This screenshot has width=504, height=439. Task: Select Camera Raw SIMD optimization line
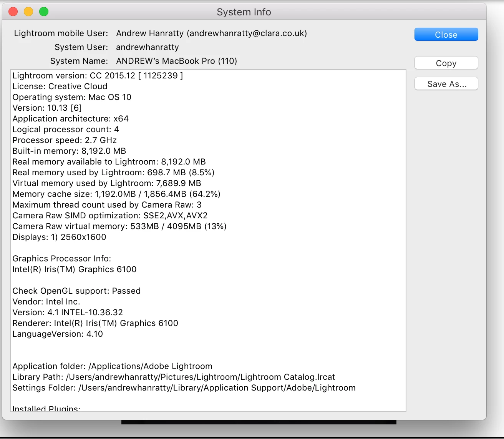tap(110, 215)
